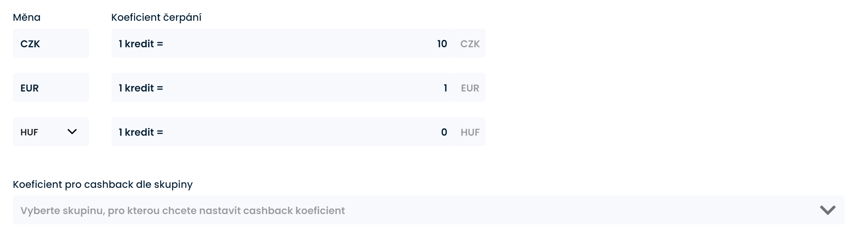The width and height of the screenshot is (868, 236).
Task: Click the grey HUF unit suffix
Action: point(470,132)
